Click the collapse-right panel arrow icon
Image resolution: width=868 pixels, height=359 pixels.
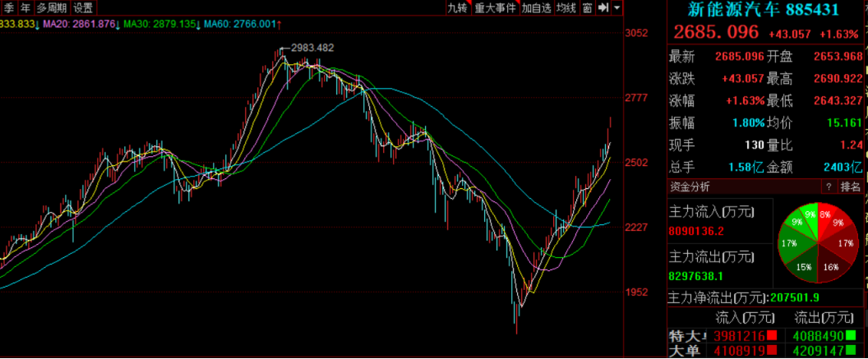pos(603,7)
